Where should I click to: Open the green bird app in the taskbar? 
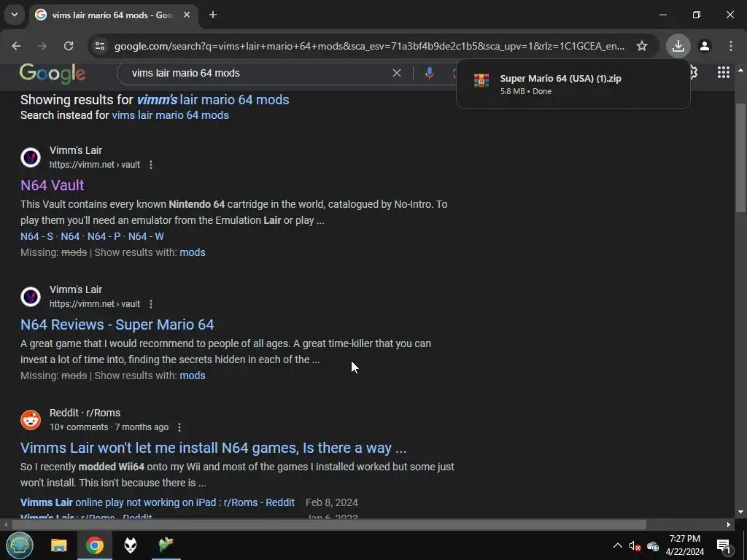point(166,545)
